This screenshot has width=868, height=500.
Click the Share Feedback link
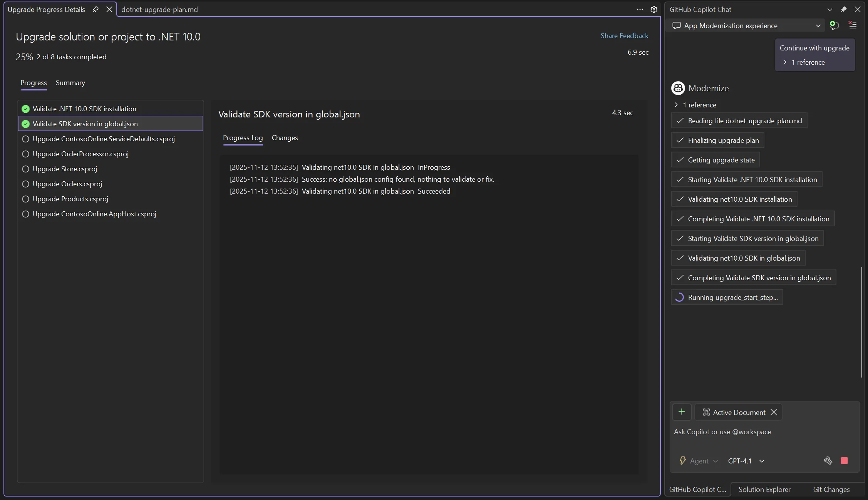pyautogui.click(x=624, y=36)
